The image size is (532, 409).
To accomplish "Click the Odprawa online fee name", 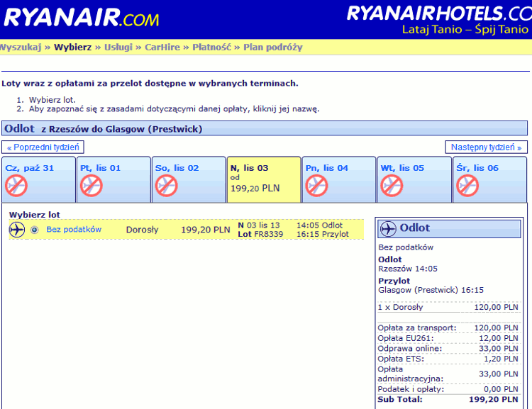I will (x=410, y=348).
